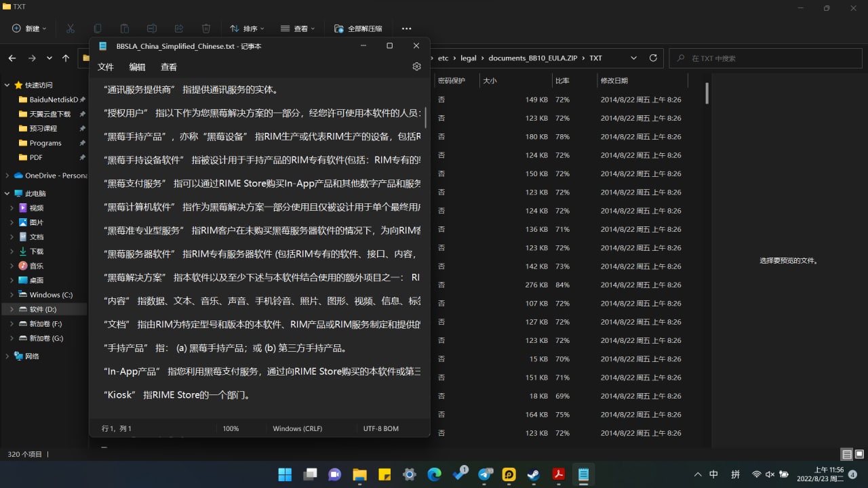Click the Delete trash icon in Explorer toolbar
Image resolution: width=868 pixels, height=488 pixels.
(206, 28)
